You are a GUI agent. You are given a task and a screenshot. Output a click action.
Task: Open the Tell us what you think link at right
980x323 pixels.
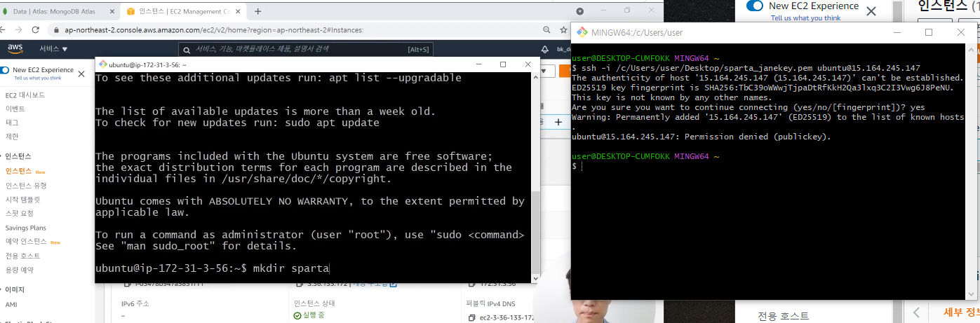pyautogui.click(x=806, y=18)
